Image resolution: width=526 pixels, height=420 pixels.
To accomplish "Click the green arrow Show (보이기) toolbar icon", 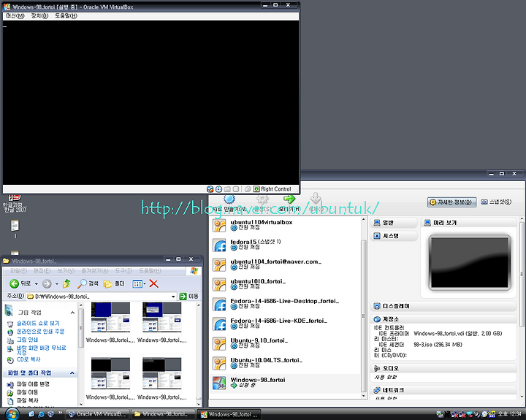I will coord(289,199).
